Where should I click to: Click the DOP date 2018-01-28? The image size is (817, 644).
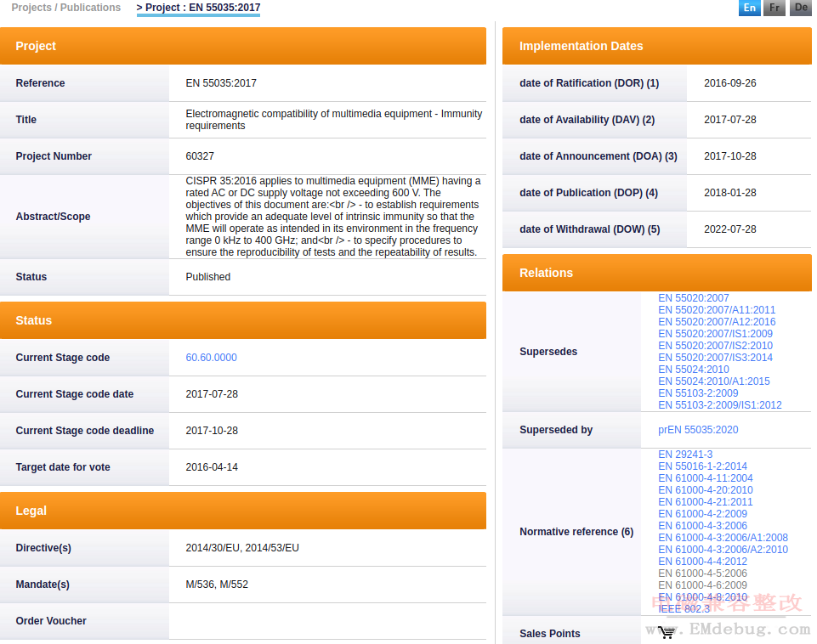coord(730,193)
